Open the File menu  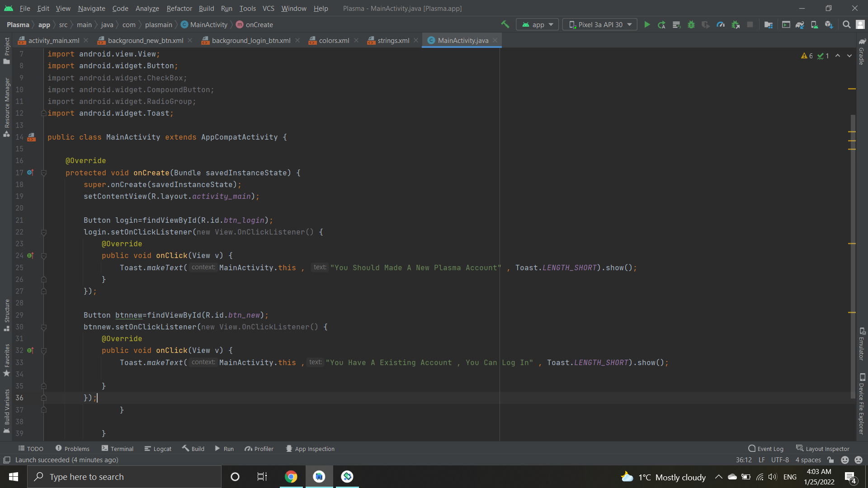coord(25,8)
